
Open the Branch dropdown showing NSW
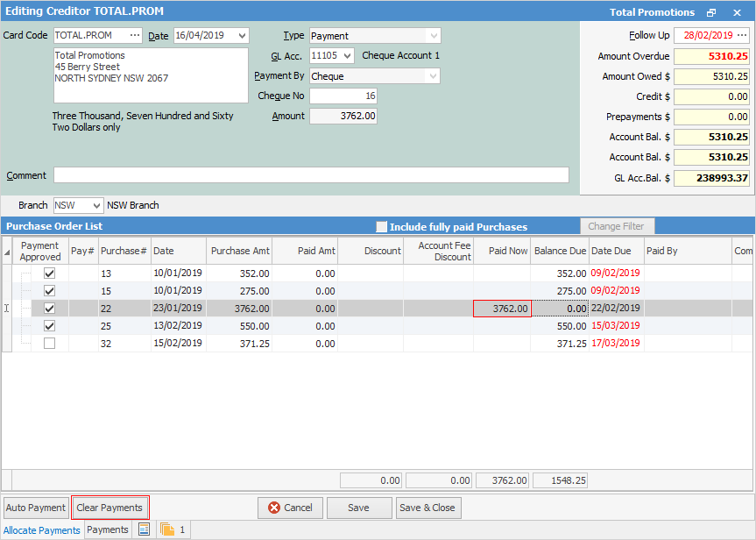[x=95, y=205]
